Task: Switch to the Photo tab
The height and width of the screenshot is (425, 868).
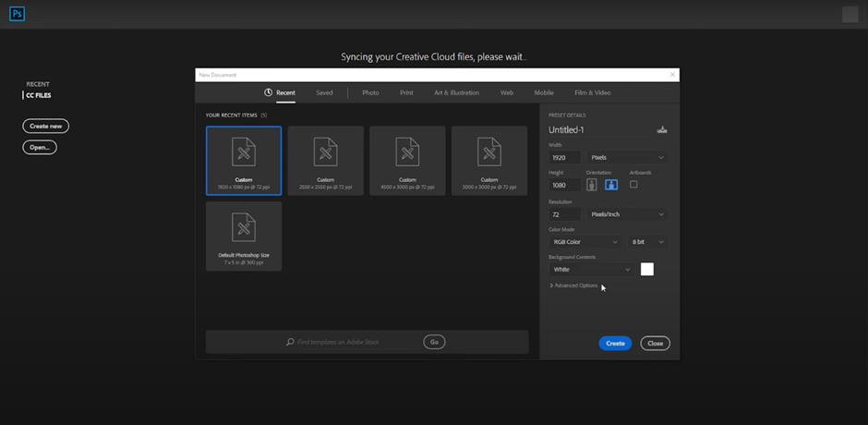Action: tap(370, 92)
